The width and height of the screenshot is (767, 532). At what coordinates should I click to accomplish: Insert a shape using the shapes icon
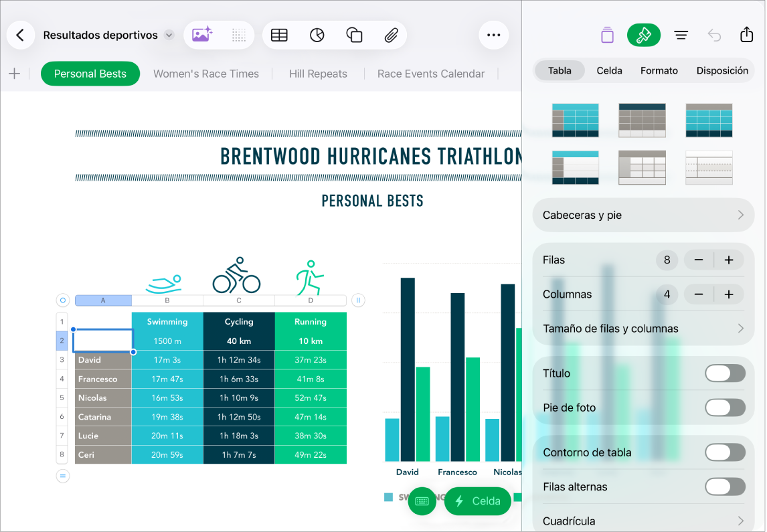pos(354,35)
